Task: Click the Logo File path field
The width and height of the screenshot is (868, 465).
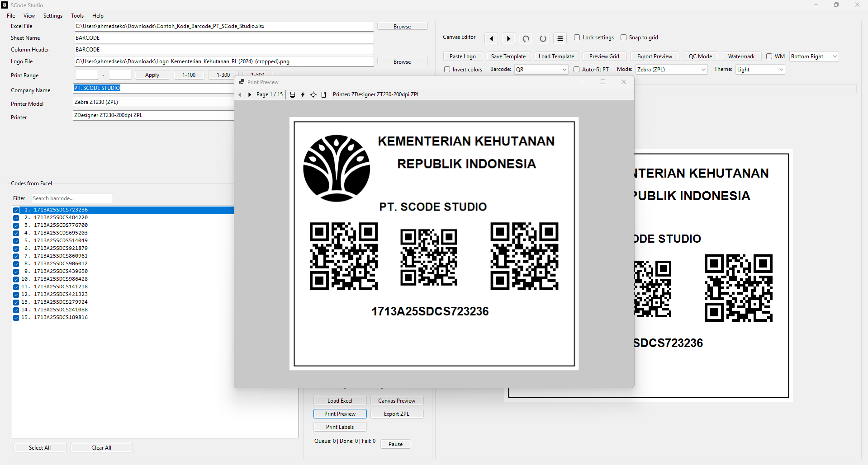Action: [x=224, y=61]
